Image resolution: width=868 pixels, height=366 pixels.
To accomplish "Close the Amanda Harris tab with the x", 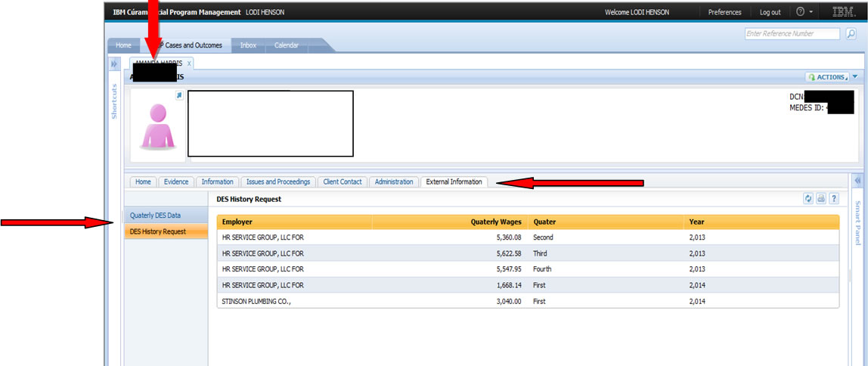I will point(189,64).
